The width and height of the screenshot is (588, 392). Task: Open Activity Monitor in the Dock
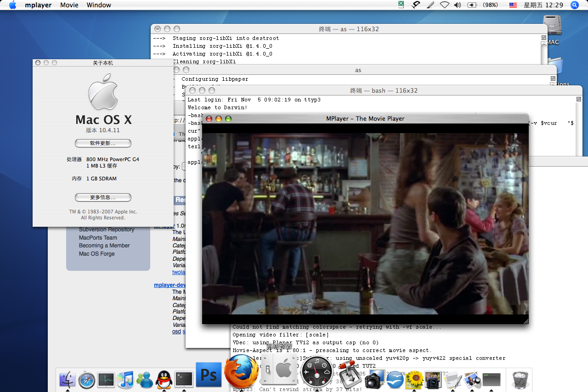(x=106, y=380)
